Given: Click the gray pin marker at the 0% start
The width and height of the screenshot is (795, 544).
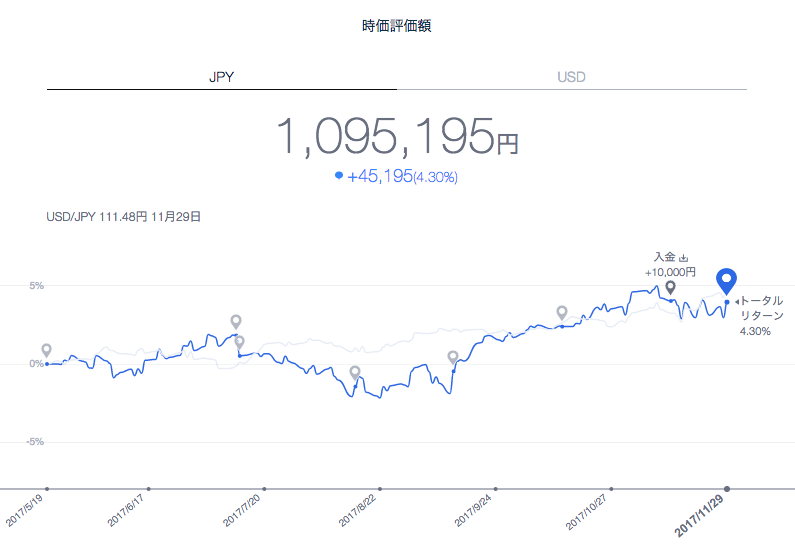Looking at the screenshot, I should pos(47,350).
